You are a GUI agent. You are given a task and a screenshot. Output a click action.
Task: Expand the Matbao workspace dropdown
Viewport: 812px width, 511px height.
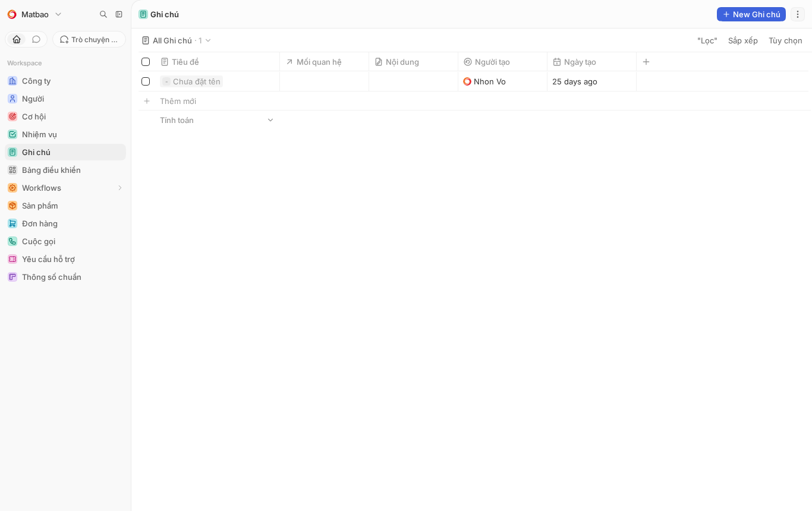pos(58,14)
